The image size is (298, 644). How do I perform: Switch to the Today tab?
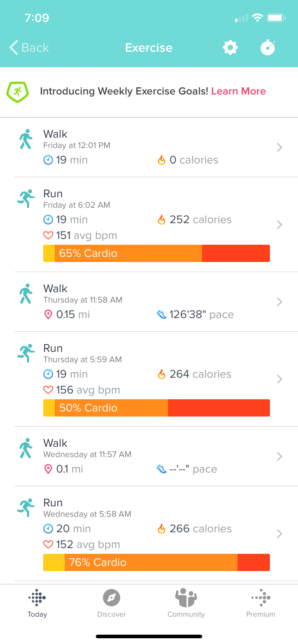tap(37, 603)
